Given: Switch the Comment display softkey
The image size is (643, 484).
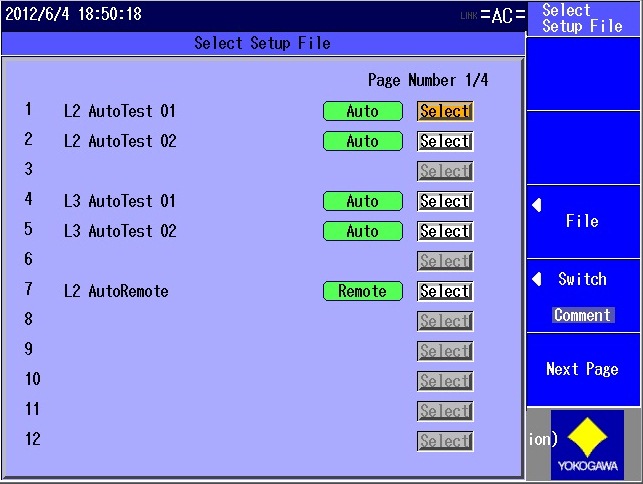Looking at the screenshot, I should tap(584, 296).
